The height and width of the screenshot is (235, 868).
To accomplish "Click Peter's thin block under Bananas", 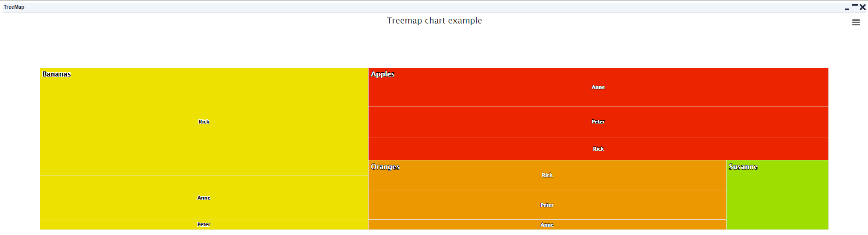I will pyautogui.click(x=204, y=224).
